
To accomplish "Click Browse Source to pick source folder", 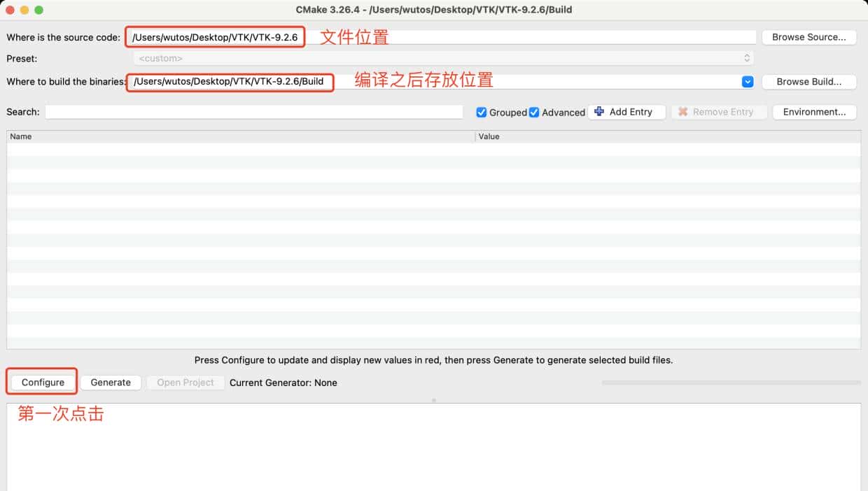I will coord(809,37).
